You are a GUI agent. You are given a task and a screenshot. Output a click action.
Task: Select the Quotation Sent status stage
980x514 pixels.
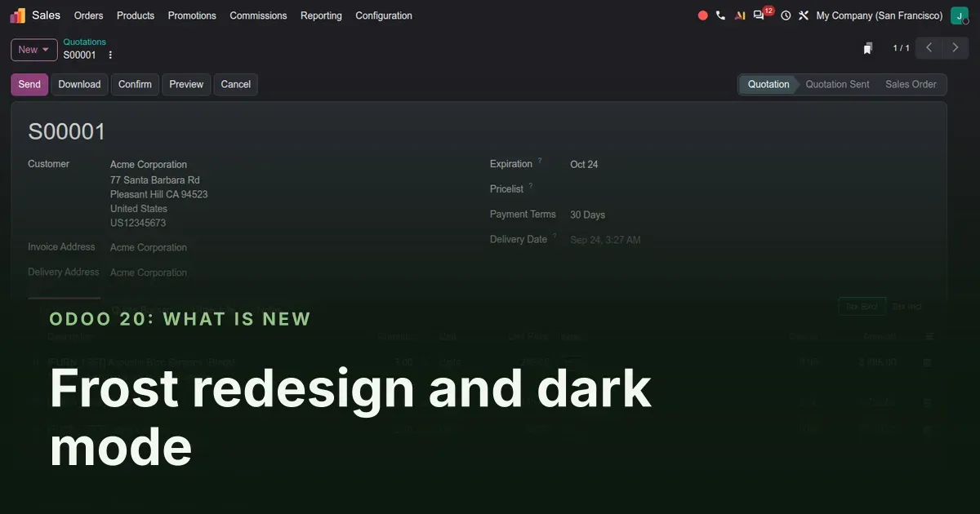(837, 84)
